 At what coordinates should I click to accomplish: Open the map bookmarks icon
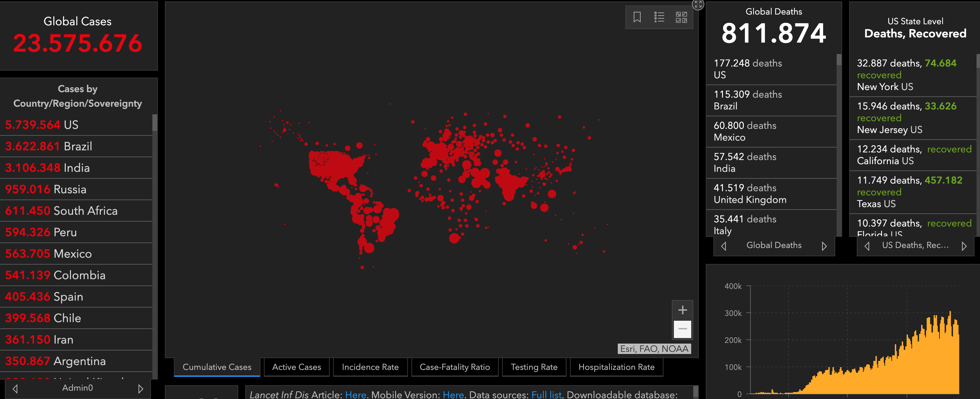tap(637, 17)
